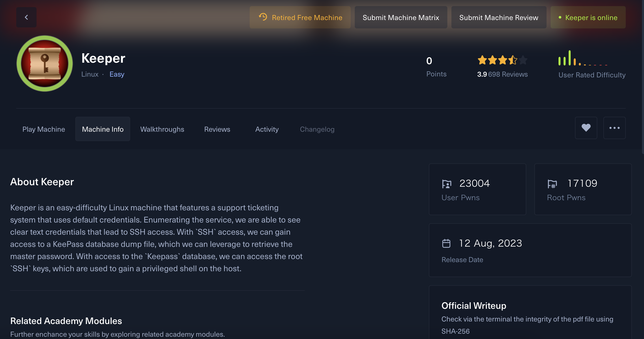Favorite the Keeper machine using the heart
Screen dimensions: 644x339
(586, 128)
